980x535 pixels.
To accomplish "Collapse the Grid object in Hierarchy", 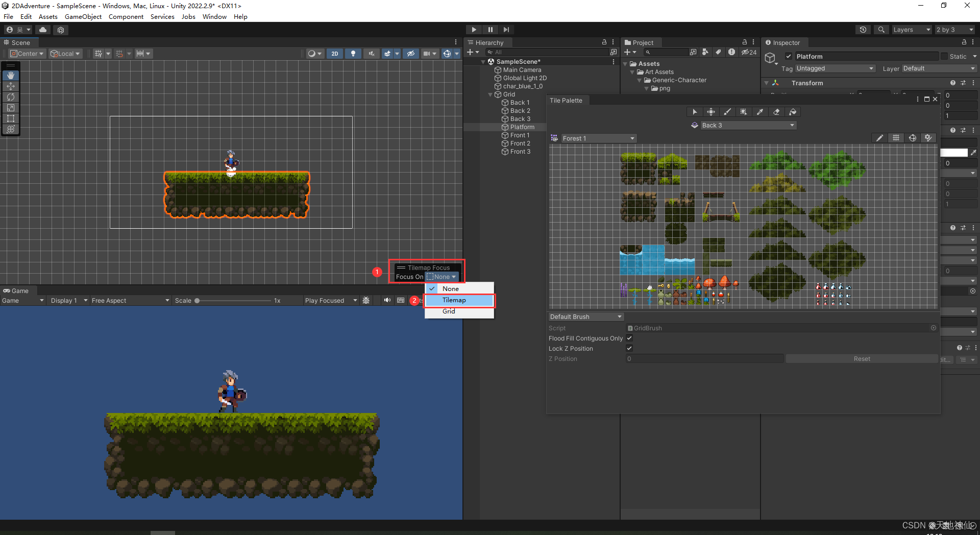I will pyautogui.click(x=491, y=94).
